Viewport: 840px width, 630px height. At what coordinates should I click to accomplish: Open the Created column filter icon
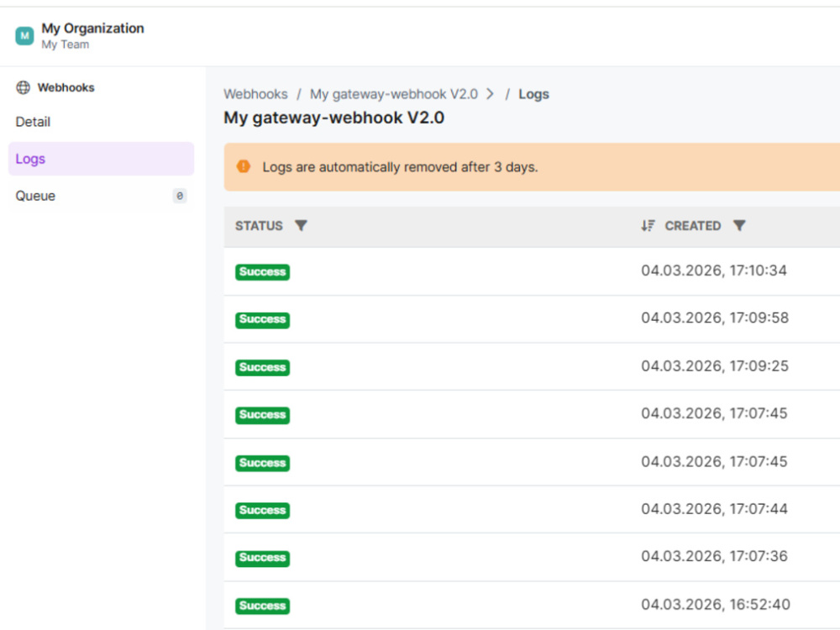pos(739,225)
